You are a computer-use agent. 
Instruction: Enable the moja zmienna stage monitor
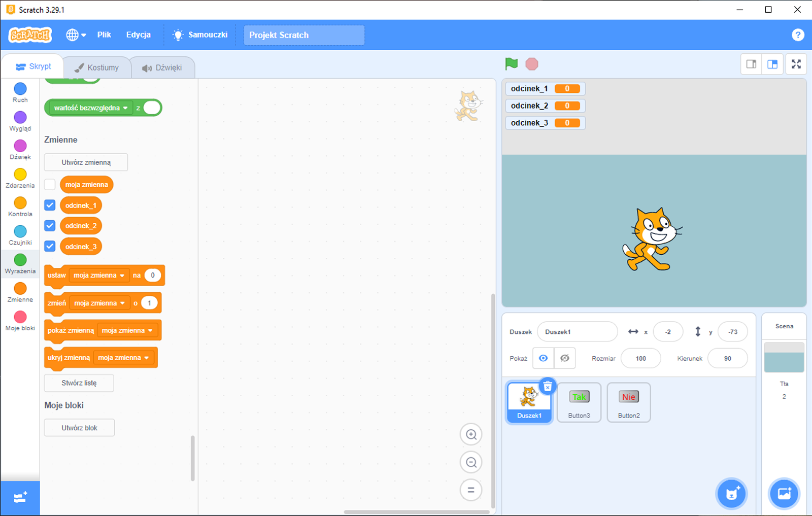pos(49,184)
